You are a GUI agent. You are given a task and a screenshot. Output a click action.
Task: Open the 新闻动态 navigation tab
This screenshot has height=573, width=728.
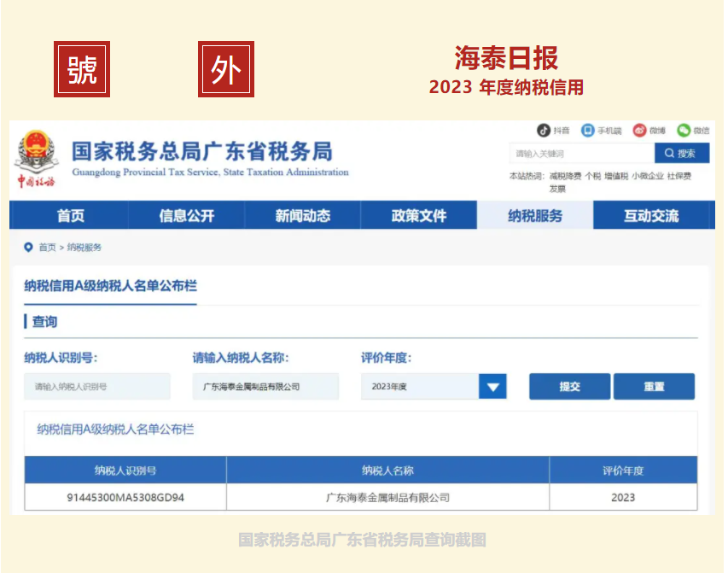coord(303,216)
